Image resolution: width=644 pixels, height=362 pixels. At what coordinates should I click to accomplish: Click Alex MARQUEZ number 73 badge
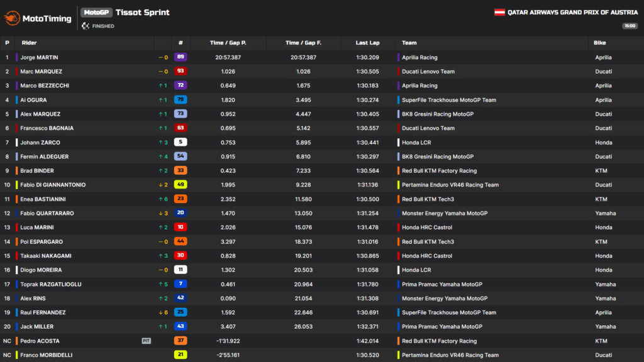point(180,114)
